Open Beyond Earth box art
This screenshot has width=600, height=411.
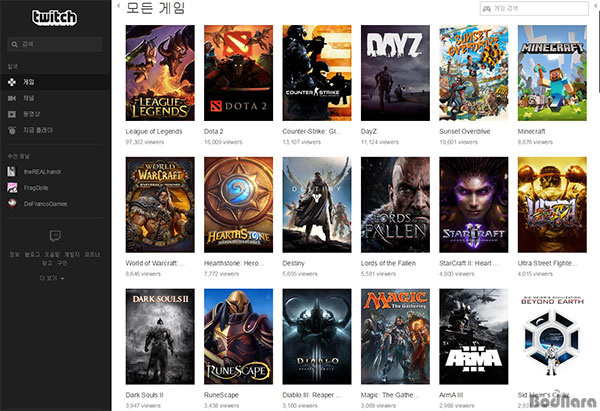click(552, 336)
